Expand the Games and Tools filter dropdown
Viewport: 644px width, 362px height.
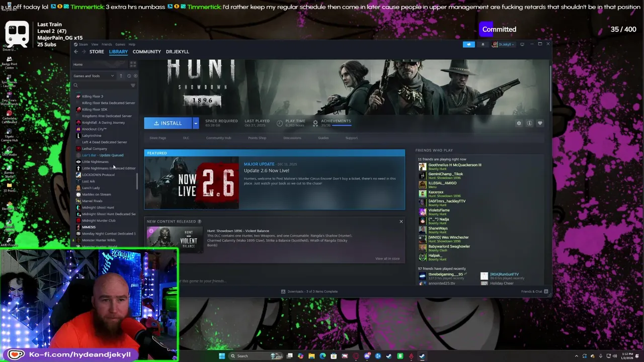pyautogui.click(x=94, y=76)
